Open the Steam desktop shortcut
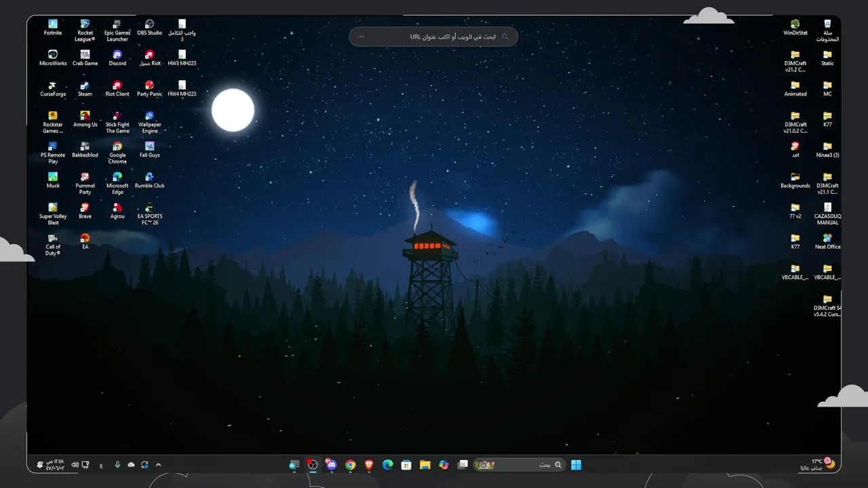The height and width of the screenshot is (488, 868). pos(85,89)
